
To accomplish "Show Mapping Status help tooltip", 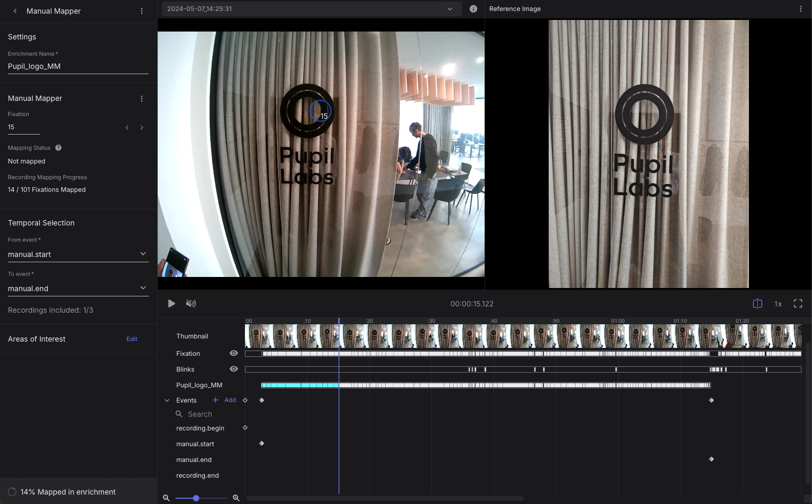I will coord(58,148).
